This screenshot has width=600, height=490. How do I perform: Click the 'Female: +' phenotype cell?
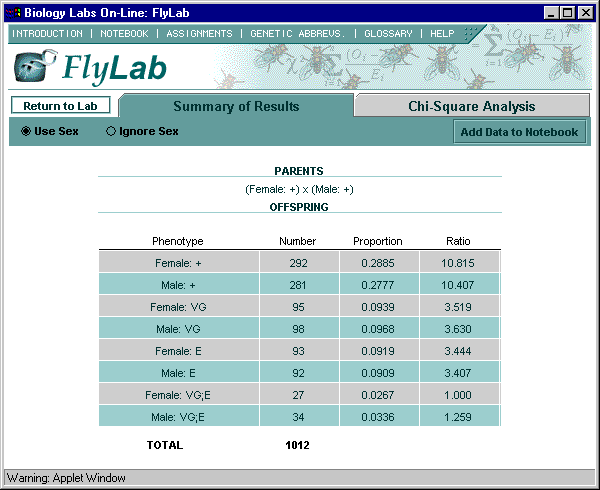point(179,263)
